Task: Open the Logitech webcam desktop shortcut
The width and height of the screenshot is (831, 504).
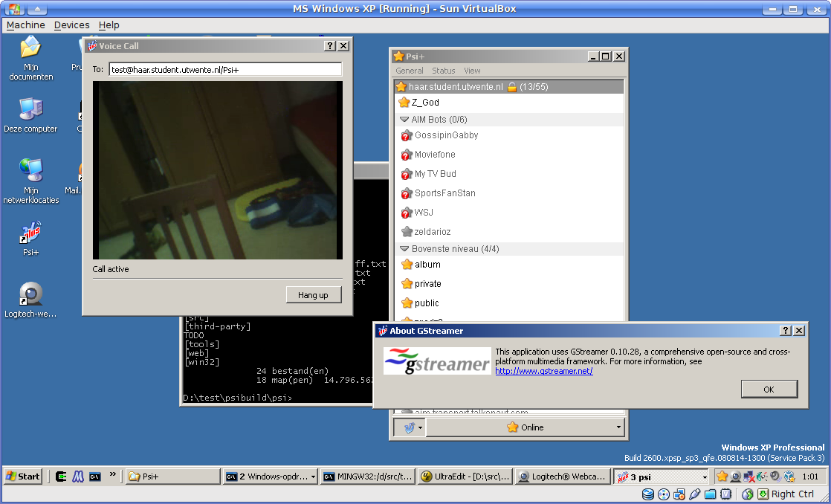Action: pyautogui.click(x=30, y=295)
